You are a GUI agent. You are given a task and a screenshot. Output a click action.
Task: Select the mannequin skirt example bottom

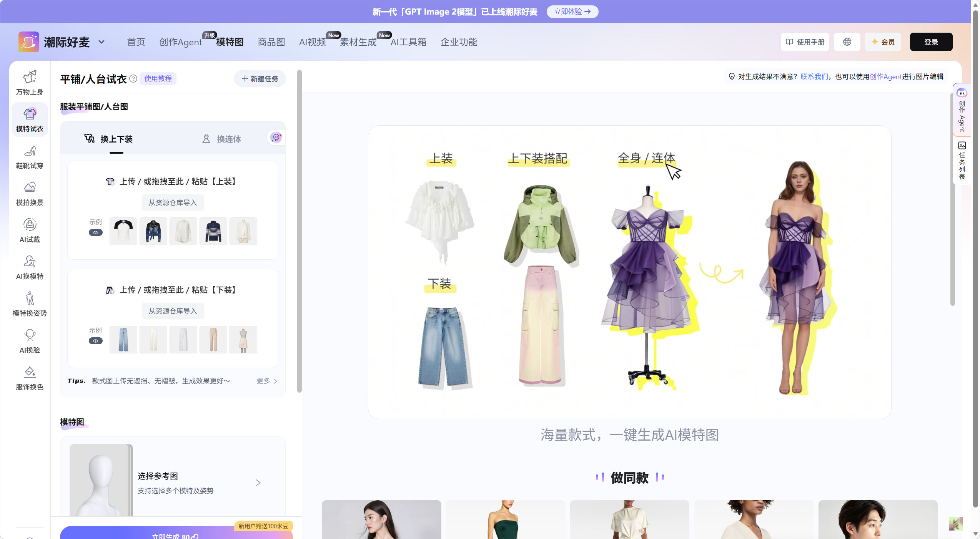[243, 340]
